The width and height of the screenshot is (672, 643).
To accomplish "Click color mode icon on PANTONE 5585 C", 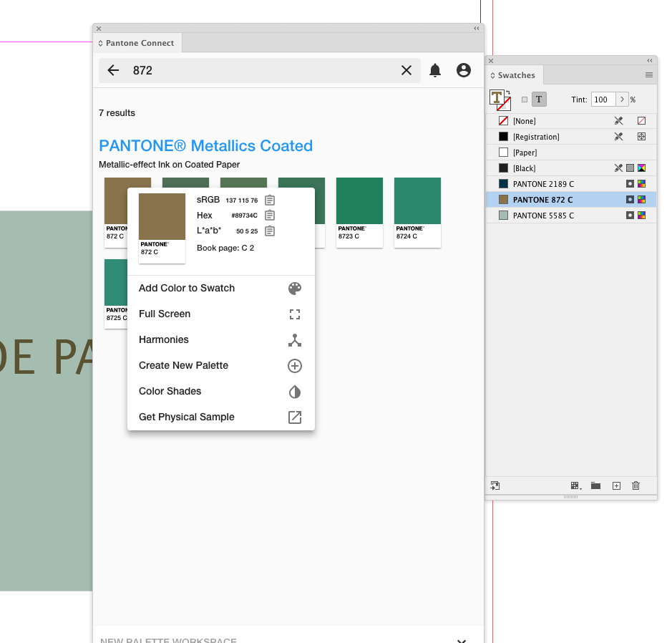I will tap(641, 216).
